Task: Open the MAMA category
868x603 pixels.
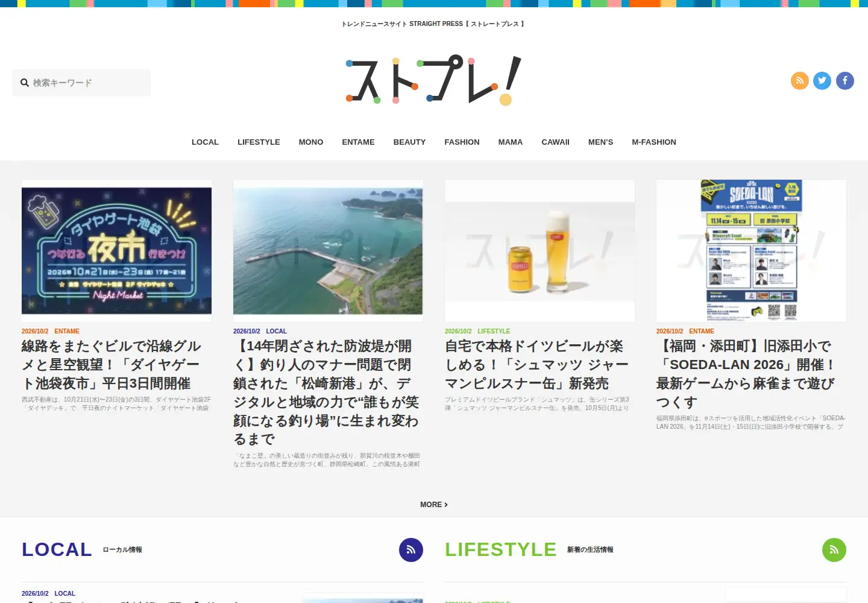Action: [x=511, y=142]
